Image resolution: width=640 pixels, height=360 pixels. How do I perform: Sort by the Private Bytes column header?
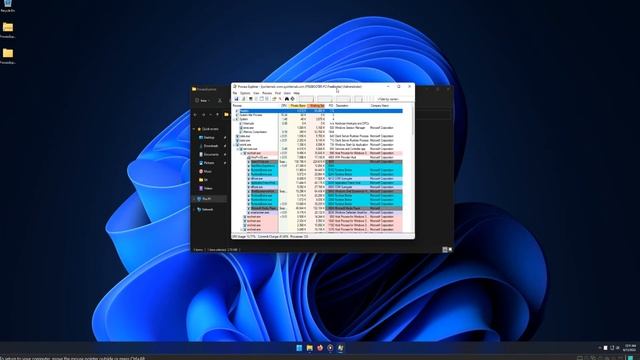point(298,106)
